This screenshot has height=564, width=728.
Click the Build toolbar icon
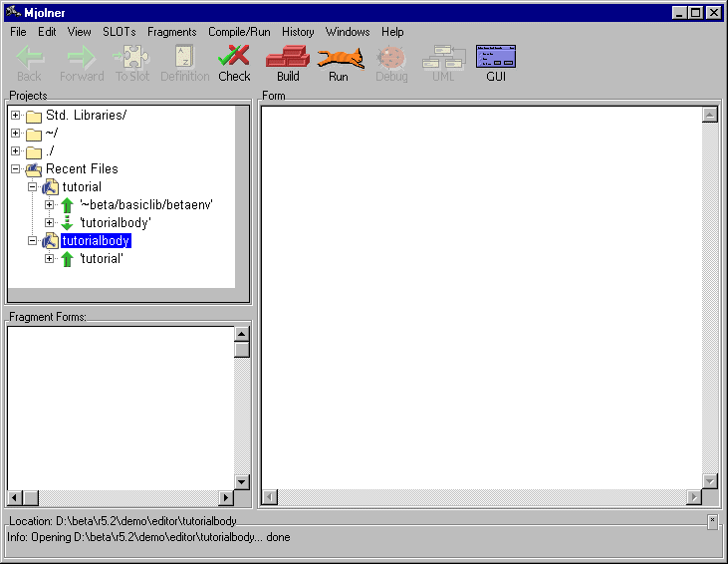tap(288, 58)
